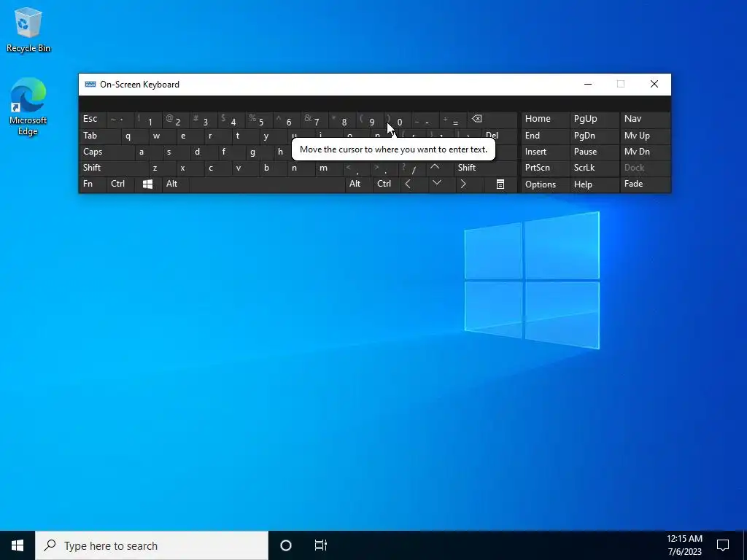This screenshot has width=747, height=560.
Task: Open the Windows Start menu
Action: tap(18, 545)
